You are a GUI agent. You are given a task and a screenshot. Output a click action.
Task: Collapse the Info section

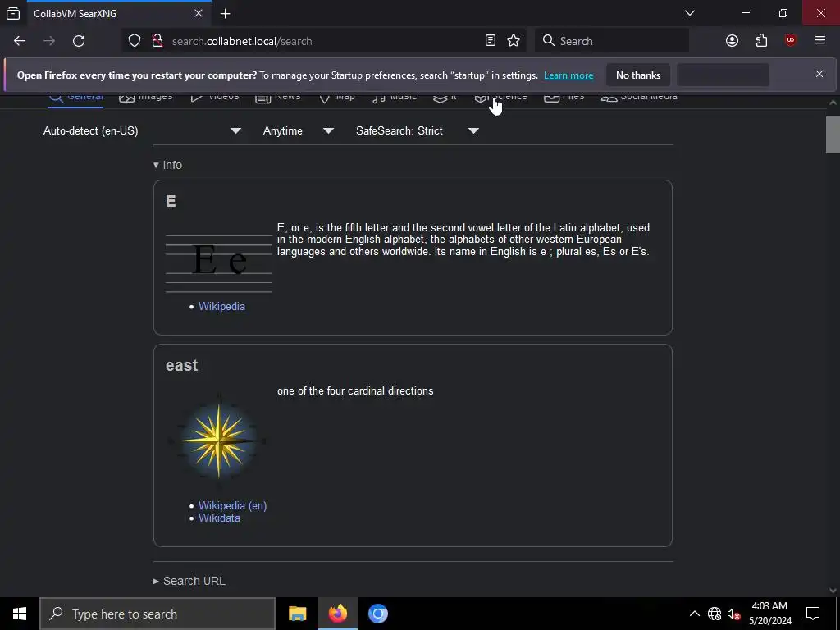167,165
